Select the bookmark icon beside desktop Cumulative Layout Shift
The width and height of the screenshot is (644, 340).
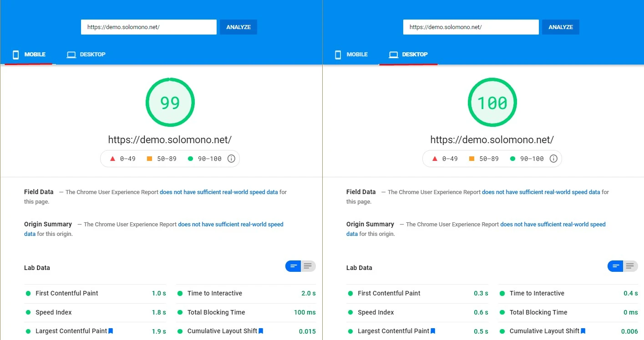583,331
